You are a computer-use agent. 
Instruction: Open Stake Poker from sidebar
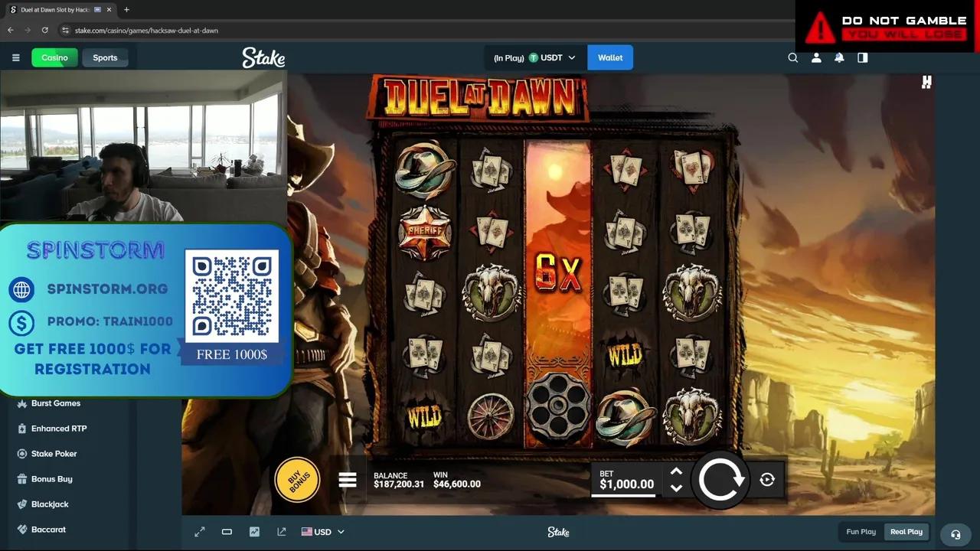pos(54,454)
